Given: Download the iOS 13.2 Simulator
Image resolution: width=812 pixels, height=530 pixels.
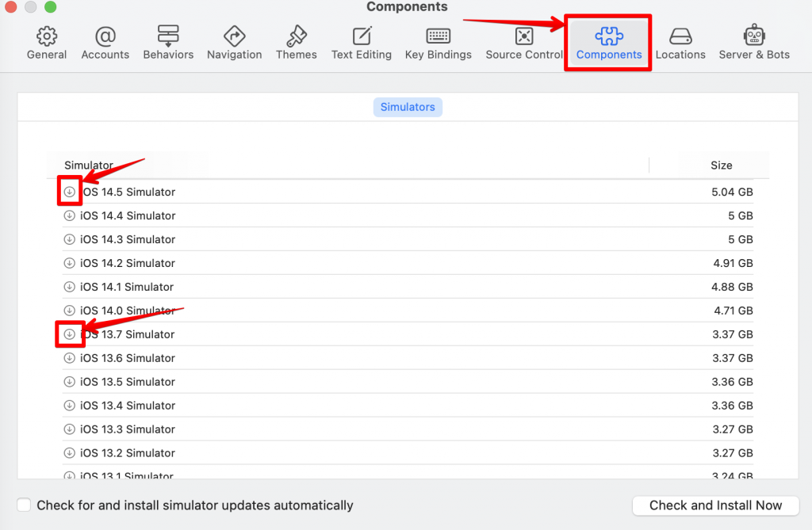Looking at the screenshot, I should (70, 453).
